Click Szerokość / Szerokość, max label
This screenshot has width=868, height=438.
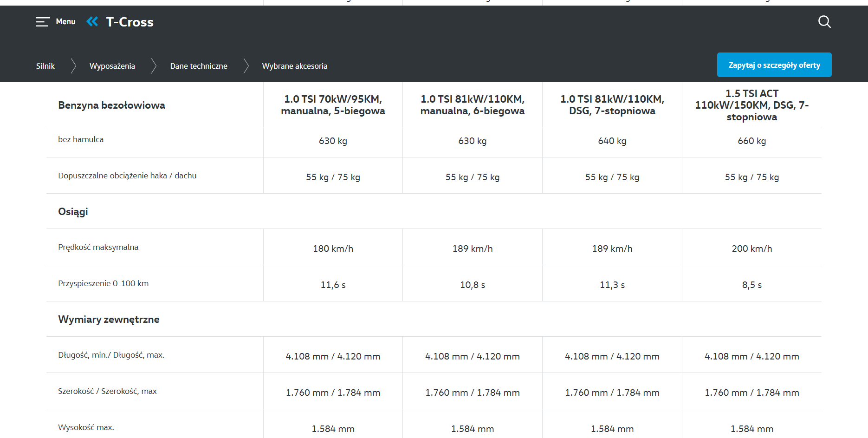pos(107,391)
